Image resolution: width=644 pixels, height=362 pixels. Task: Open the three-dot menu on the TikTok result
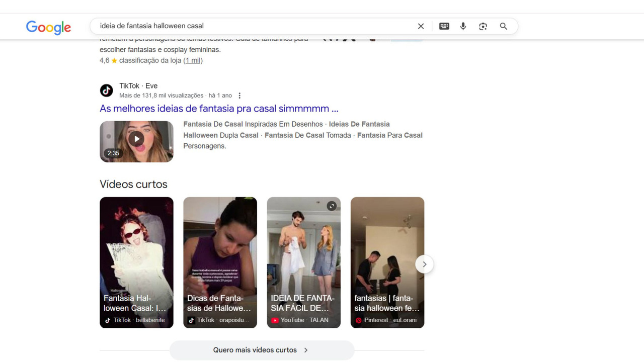click(239, 95)
